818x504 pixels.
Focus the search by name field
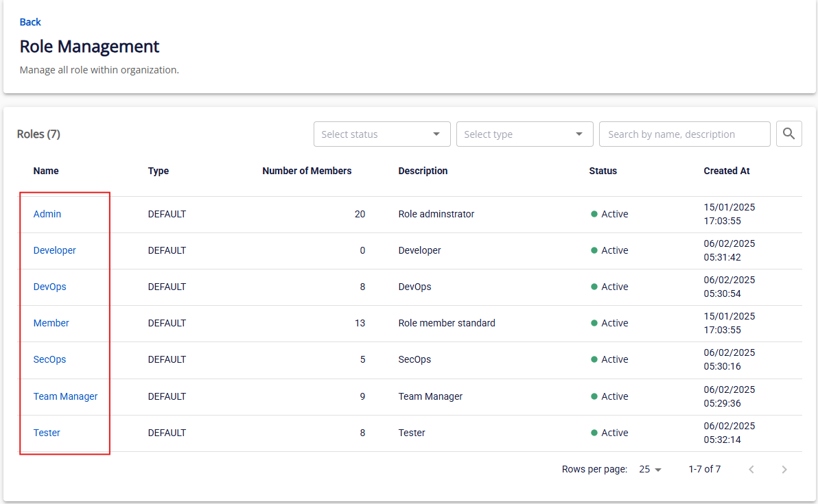click(x=684, y=134)
